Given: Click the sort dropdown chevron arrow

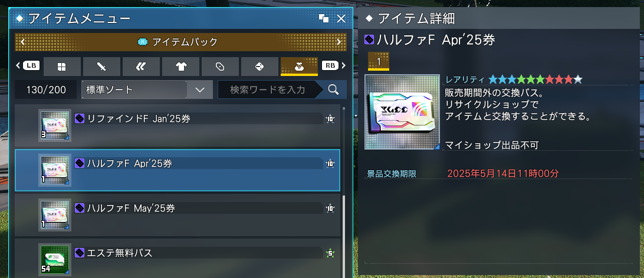Looking at the screenshot, I should tap(200, 90).
